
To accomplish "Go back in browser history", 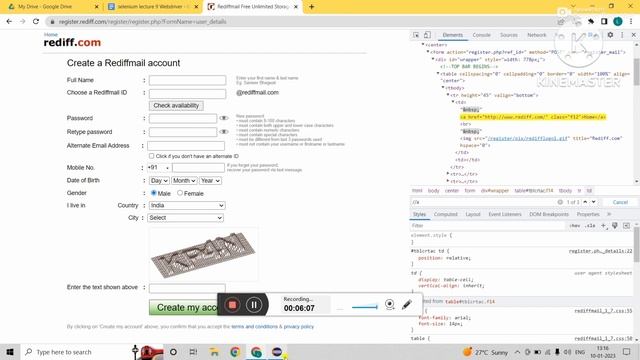I will (9, 21).
